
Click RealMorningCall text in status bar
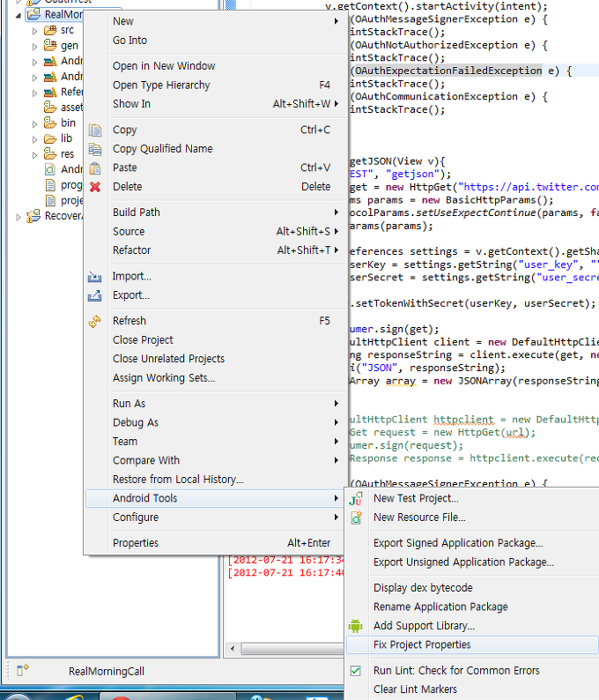pyautogui.click(x=107, y=672)
